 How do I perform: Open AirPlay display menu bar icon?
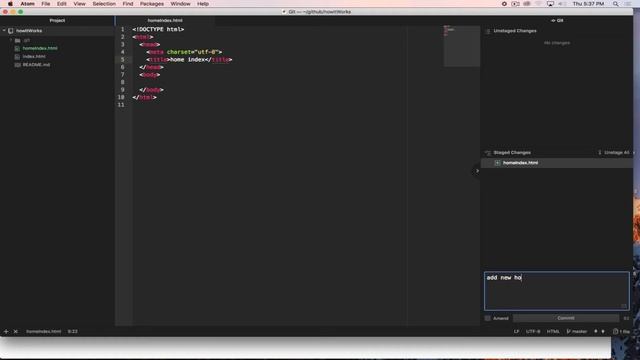tap(550, 4)
